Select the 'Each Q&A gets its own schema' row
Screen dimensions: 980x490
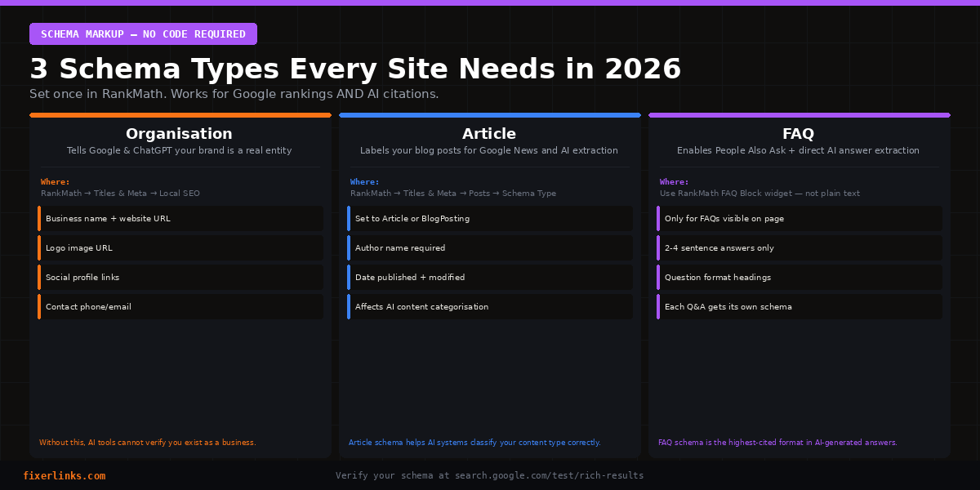pos(800,307)
